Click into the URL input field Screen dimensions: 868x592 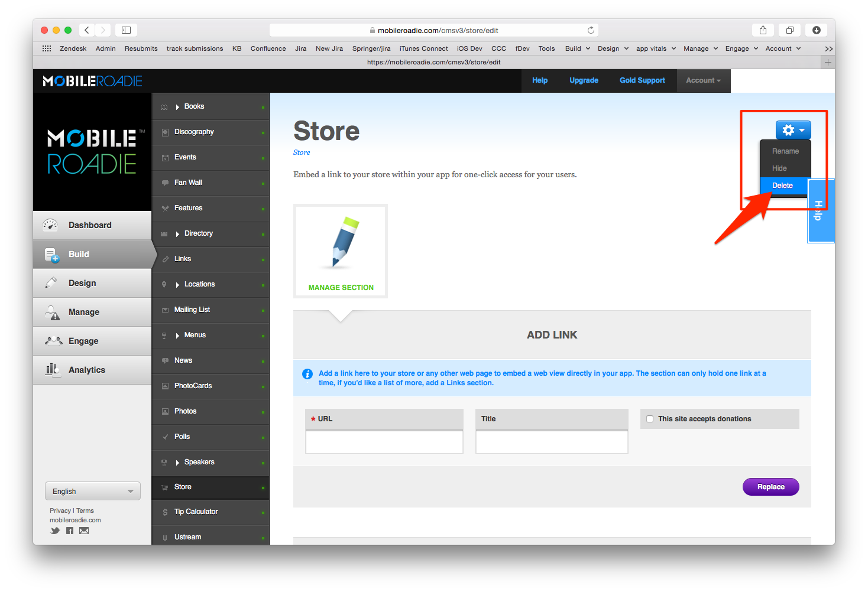[384, 442]
